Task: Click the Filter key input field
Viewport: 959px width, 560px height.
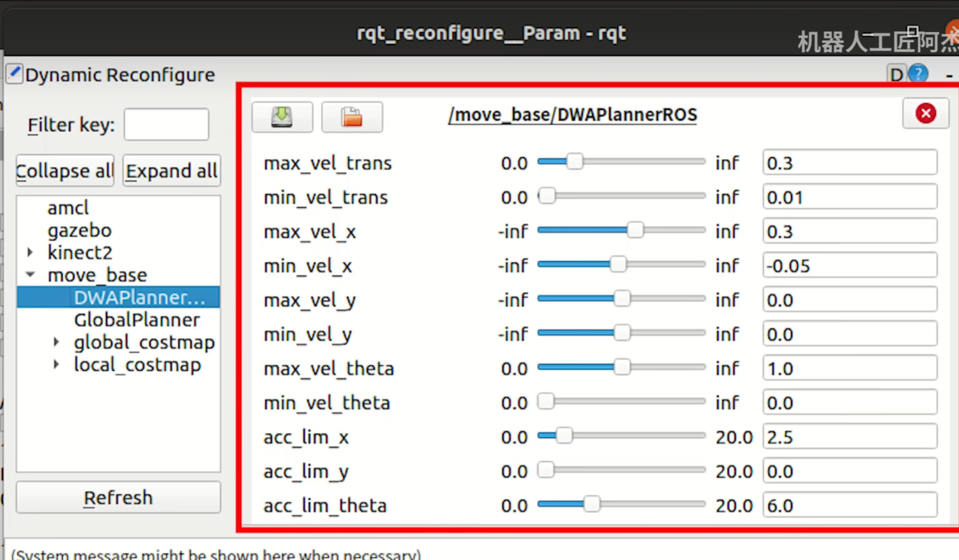Action: 166,125
